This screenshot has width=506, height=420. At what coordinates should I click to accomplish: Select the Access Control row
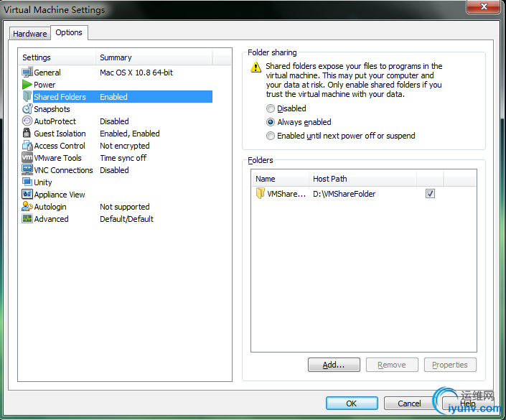click(117, 146)
